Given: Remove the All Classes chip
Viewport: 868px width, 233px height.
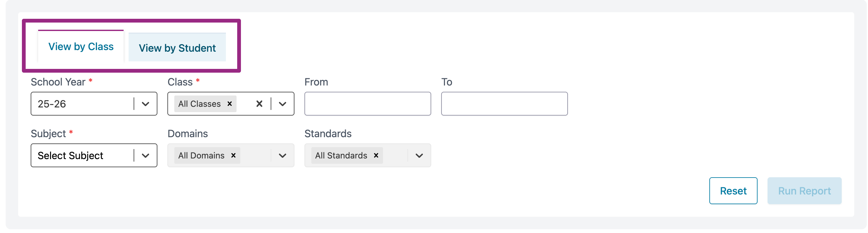Looking at the screenshot, I should 229,104.
